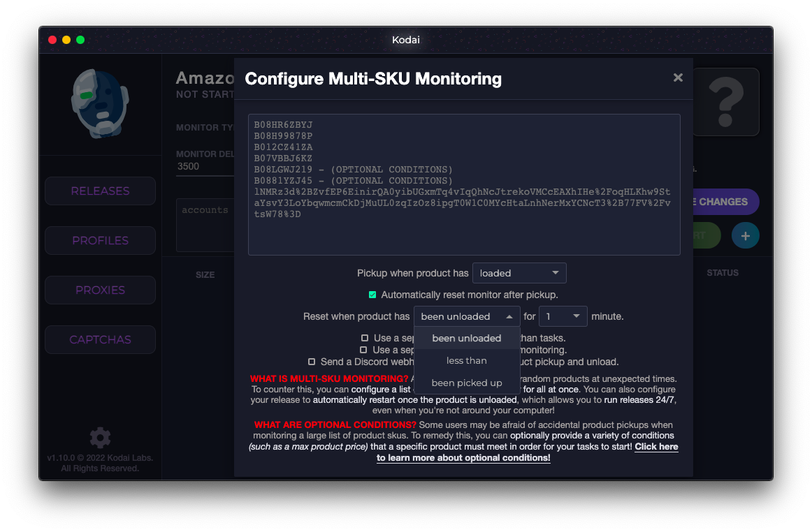Select 'been unloaded' option in list
Screen dimensions: 812x532
(467, 338)
